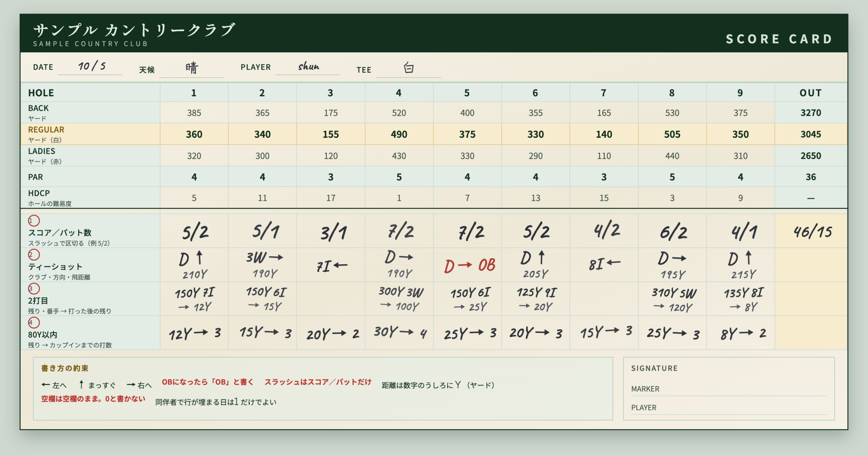Click the red circled number 3 marker
Image resolution: width=868 pixels, height=456 pixels.
[x=34, y=289]
